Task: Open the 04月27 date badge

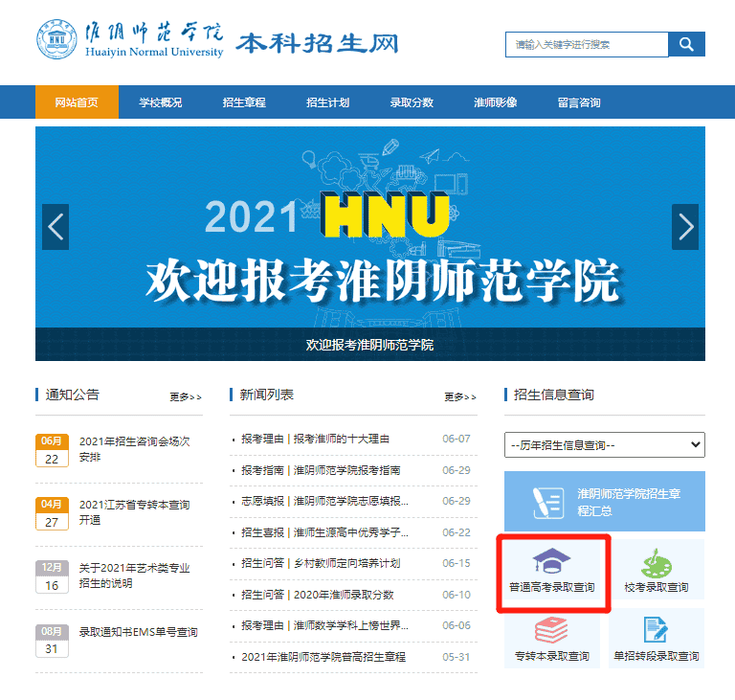Action: (52, 513)
